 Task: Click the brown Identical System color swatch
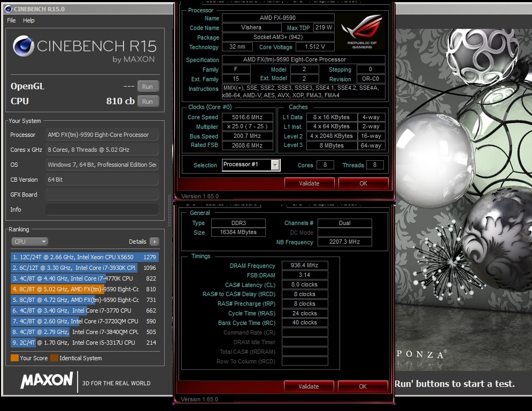point(54,358)
